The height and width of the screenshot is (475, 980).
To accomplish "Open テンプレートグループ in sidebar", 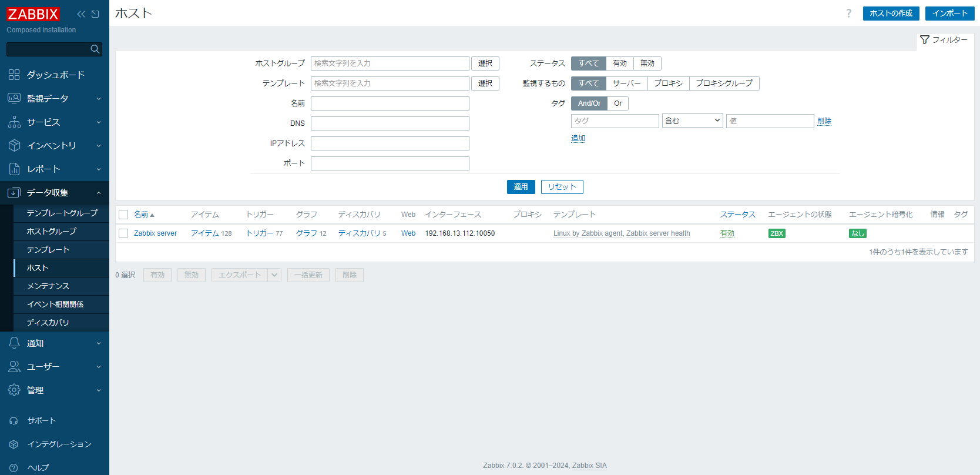I will 62,213.
